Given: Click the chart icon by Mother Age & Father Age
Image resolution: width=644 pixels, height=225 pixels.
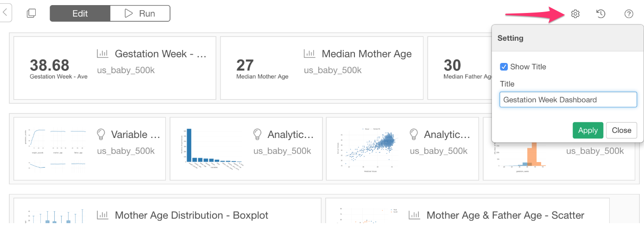Looking at the screenshot, I should [414, 215].
